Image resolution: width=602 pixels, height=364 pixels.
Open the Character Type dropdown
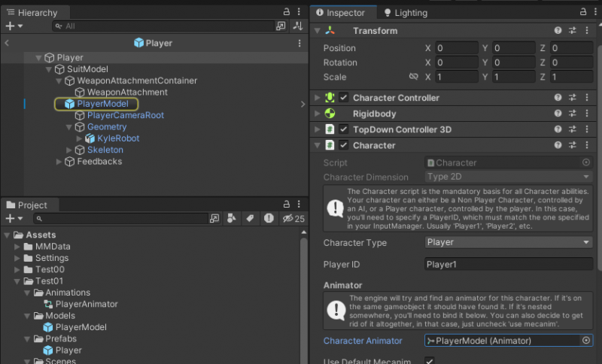click(x=509, y=242)
